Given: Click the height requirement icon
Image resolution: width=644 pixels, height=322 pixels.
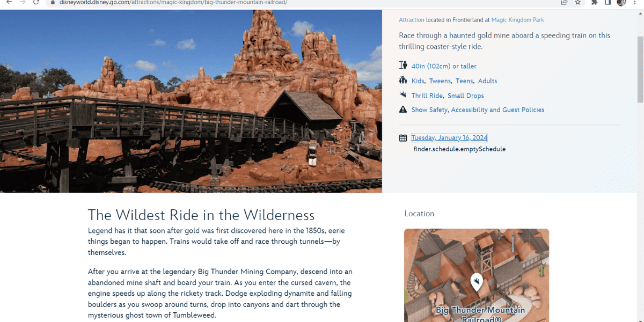Looking at the screenshot, I should click(x=403, y=65).
